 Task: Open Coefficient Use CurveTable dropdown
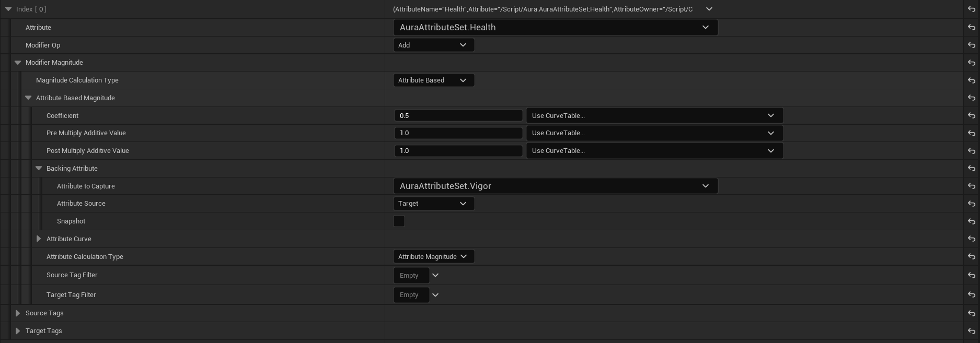pos(654,115)
